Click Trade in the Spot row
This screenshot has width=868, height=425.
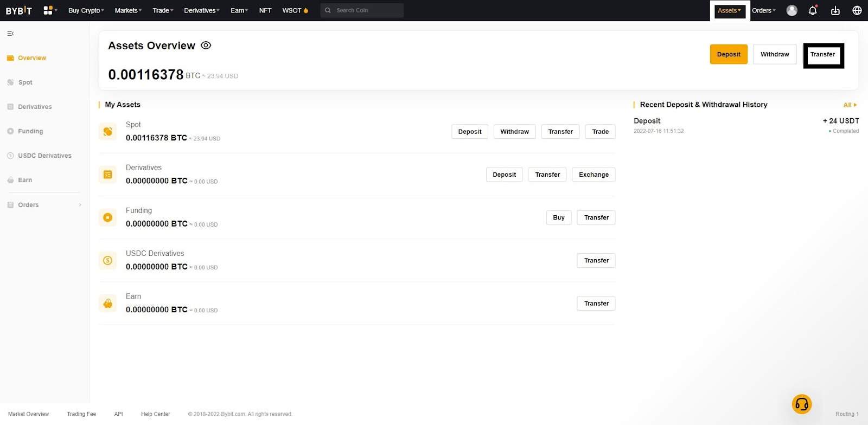601,132
